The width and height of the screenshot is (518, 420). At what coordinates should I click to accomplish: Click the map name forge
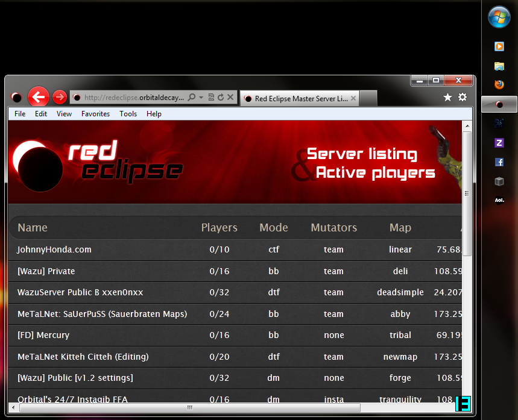coord(400,378)
